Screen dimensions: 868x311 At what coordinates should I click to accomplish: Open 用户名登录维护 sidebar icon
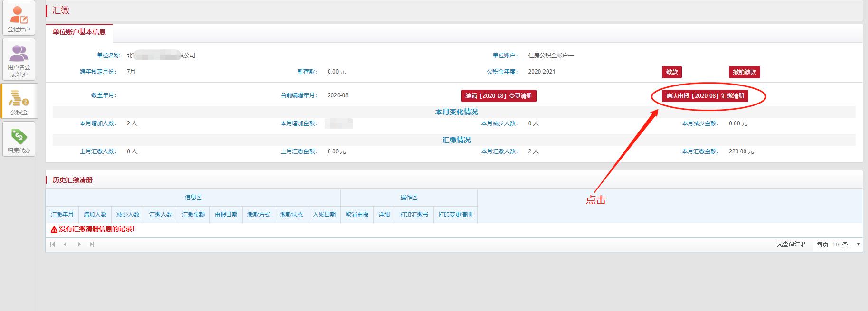[19, 59]
